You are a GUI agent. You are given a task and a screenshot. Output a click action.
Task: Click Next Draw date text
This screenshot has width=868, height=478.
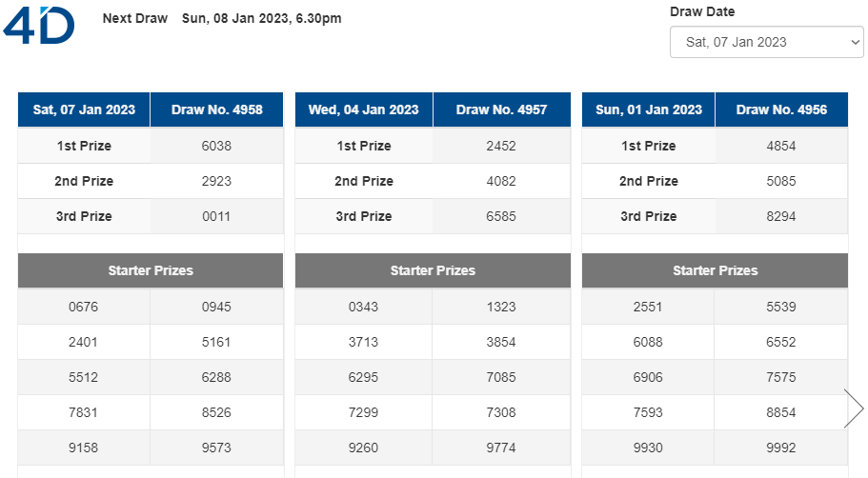point(262,18)
